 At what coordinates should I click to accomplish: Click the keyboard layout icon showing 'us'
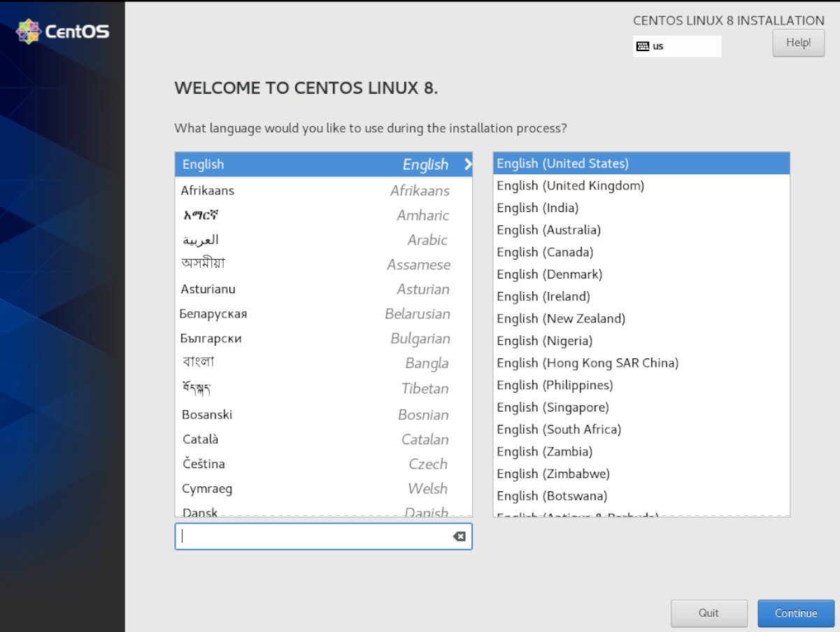[642, 45]
